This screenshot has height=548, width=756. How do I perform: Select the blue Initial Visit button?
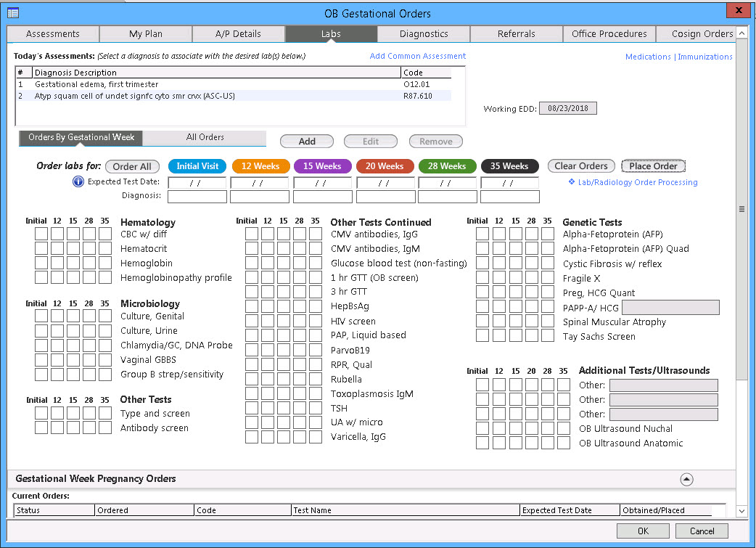[x=197, y=166]
